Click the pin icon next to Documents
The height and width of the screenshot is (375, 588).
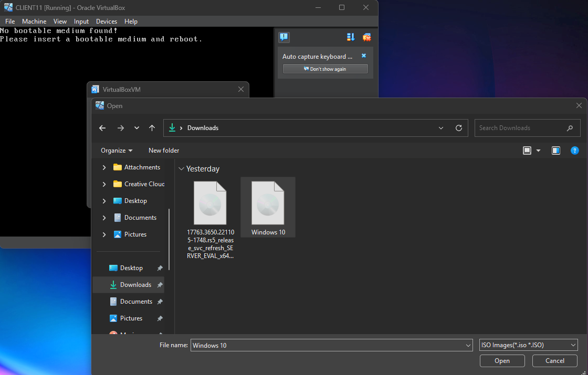[160, 302]
